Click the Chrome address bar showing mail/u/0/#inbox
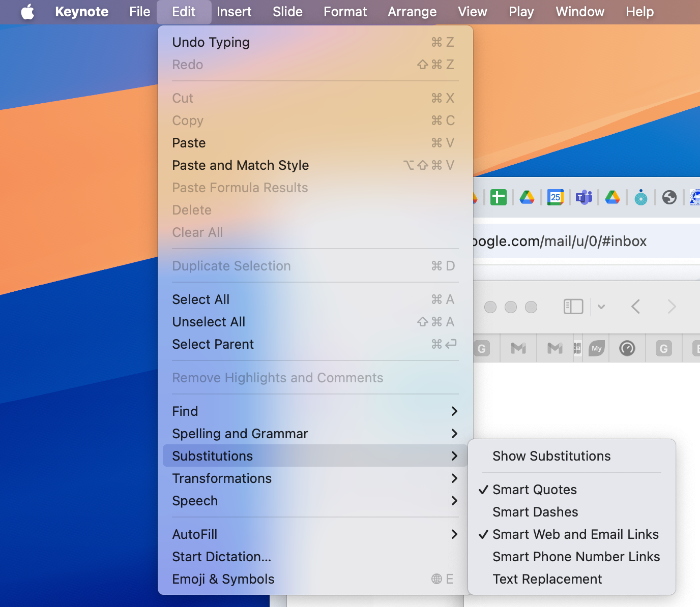The image size is (700, 607). 587,241
